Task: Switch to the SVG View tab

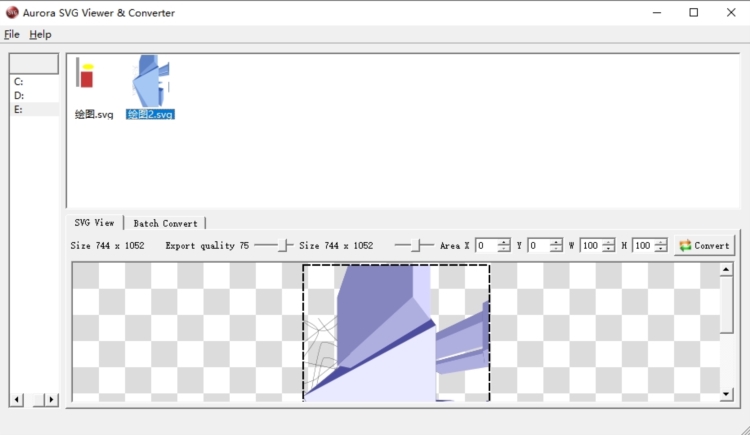Action: tap(94, 223)
